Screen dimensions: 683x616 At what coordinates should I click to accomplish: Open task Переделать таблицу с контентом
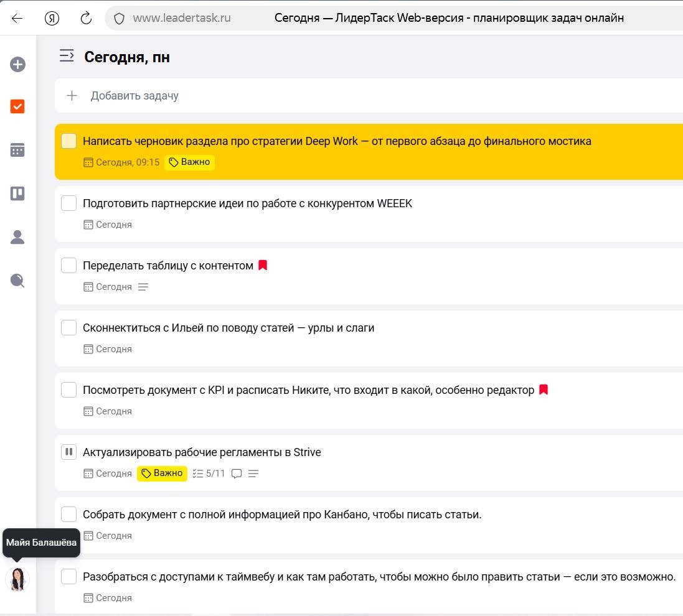click(168, 266)
